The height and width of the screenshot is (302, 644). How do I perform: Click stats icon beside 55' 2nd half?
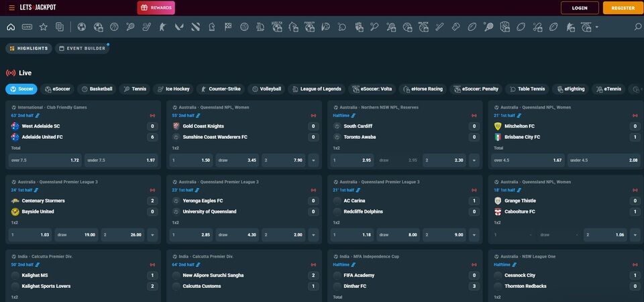point(199,115)
